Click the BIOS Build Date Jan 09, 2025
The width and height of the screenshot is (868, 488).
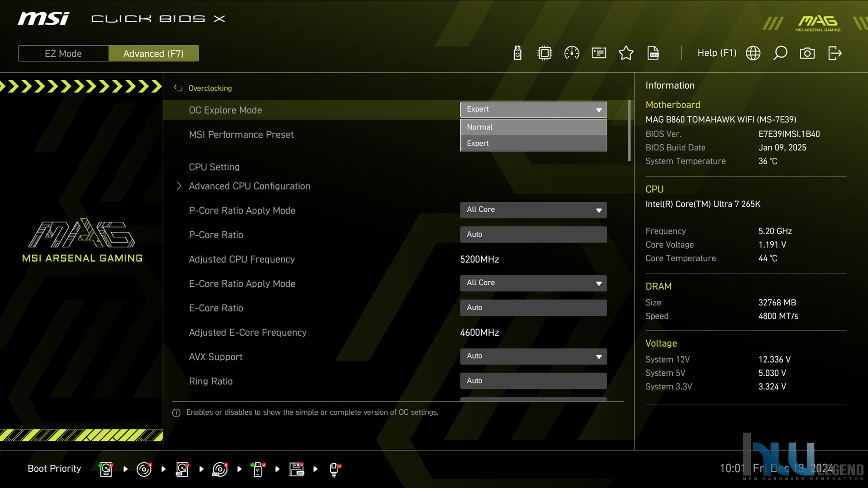(782, 148)
